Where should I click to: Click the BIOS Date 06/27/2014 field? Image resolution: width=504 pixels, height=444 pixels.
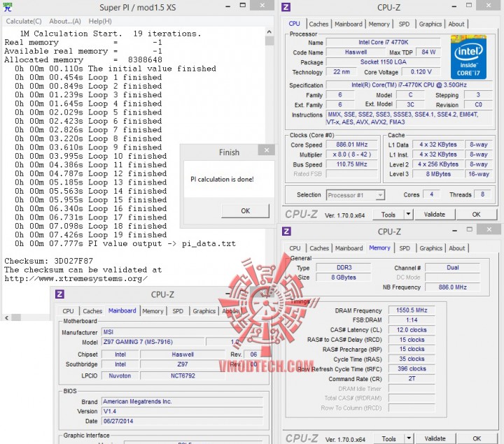pos(182,421)
